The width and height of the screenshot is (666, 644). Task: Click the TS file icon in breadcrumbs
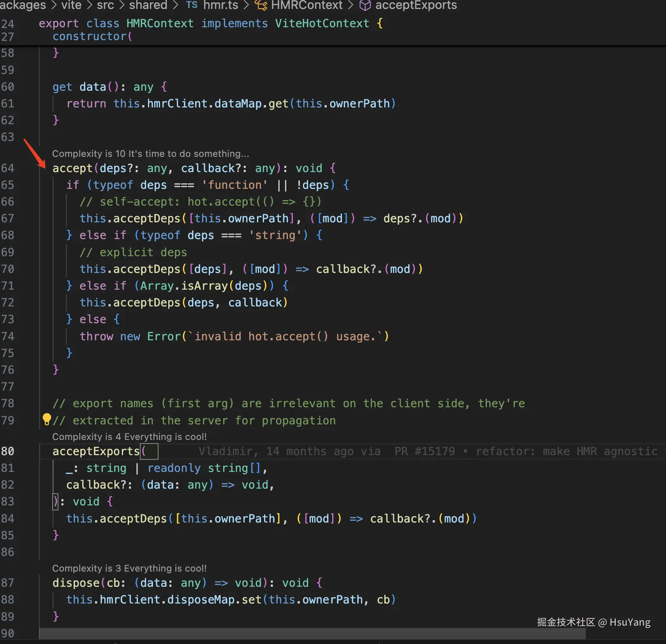[x=192, y=5]
